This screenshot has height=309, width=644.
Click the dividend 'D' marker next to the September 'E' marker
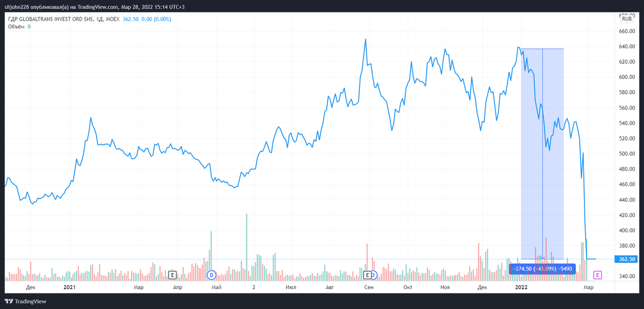pos(374,275)
